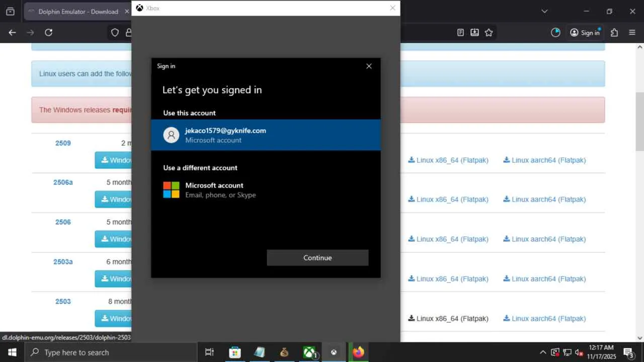644x362 pixels.
Task: Open the money bag app on the taskbar
Action: (x=284, y=352)
